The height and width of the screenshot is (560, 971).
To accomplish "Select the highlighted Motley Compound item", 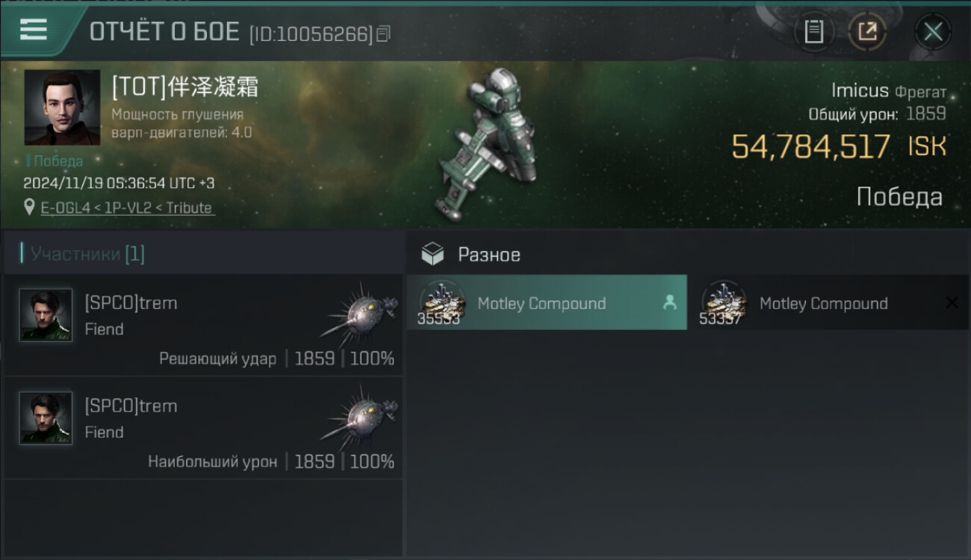I will 547,302.
